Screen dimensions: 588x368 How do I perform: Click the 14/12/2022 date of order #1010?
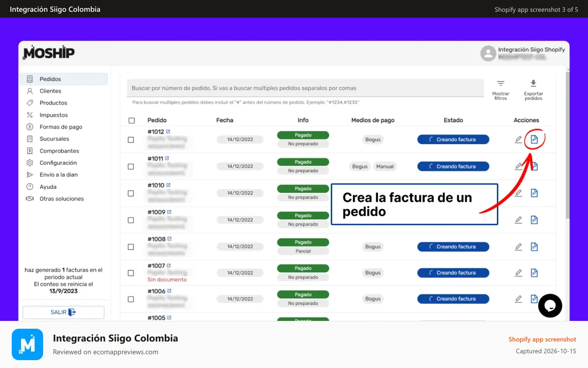pyautogui.click(x=240, y=193)
